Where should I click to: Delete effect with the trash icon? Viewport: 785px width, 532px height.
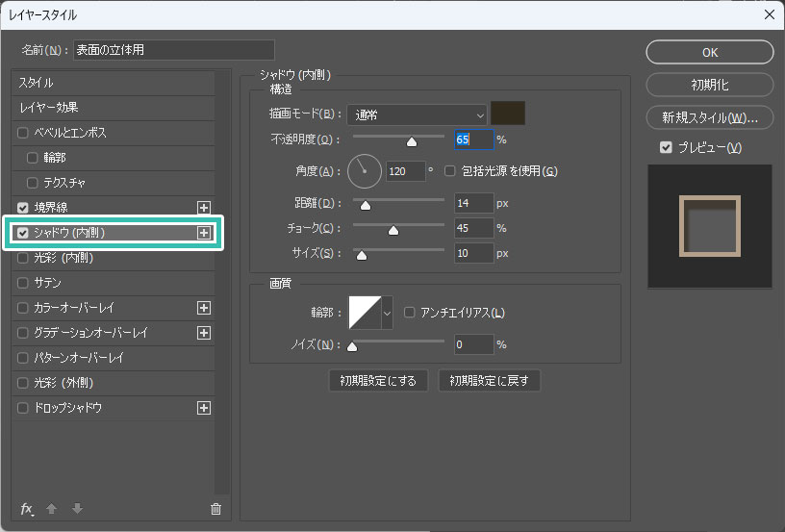pos(215,509)
